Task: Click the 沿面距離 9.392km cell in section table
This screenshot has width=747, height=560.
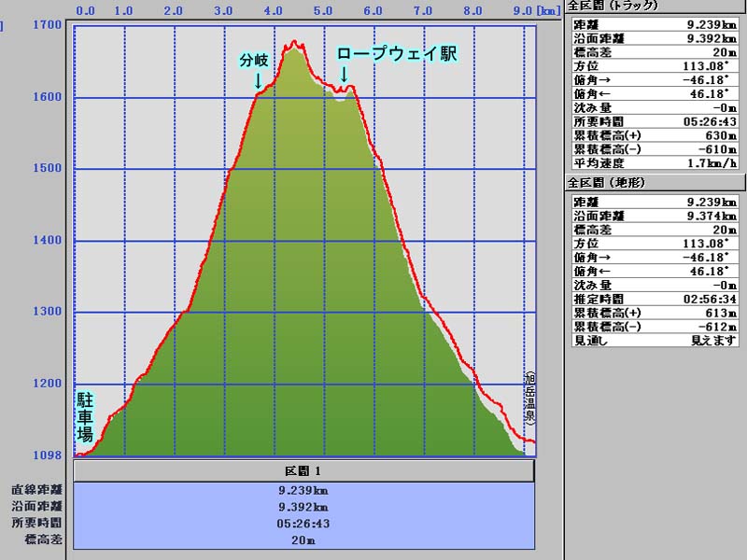Action: [303, 505]
